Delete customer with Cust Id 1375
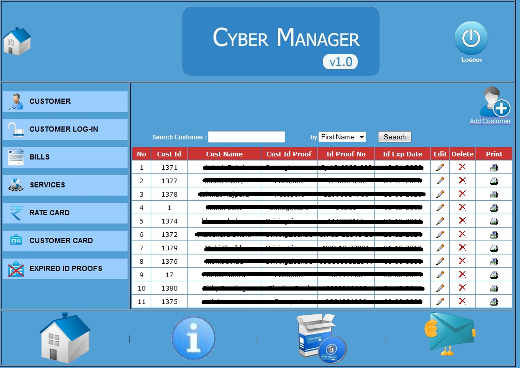The image size is (520, 368). click(462, 301)
